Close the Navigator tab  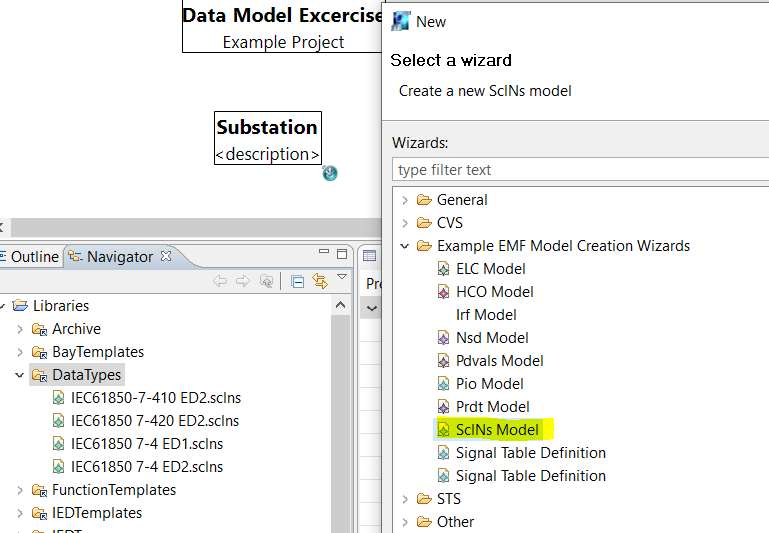167,256
